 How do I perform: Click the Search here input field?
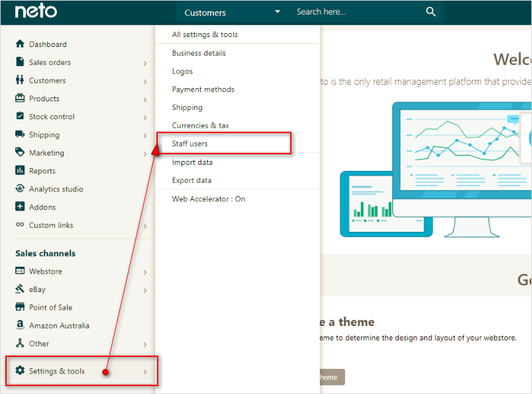pyautogui.click(x=354, y=12)
